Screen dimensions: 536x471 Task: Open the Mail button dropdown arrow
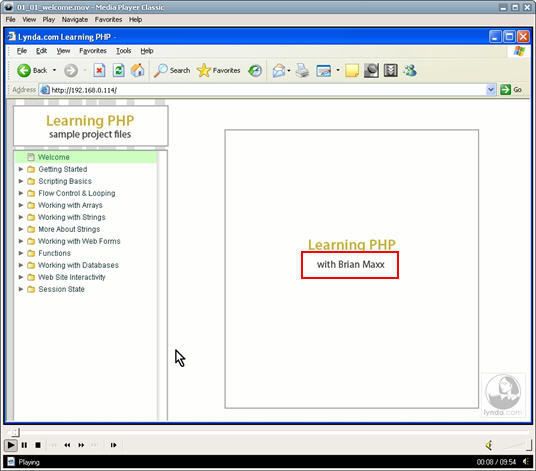click(x=289, y=71)
